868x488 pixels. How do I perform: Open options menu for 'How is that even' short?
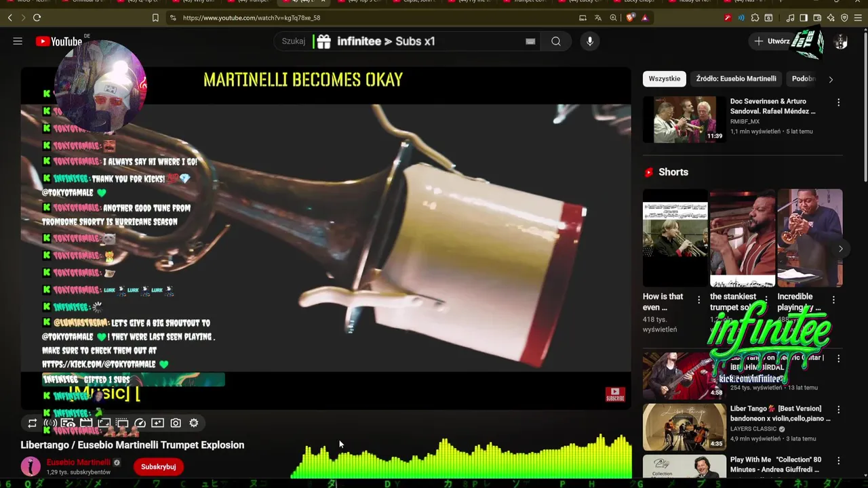[x=699, y=299]
